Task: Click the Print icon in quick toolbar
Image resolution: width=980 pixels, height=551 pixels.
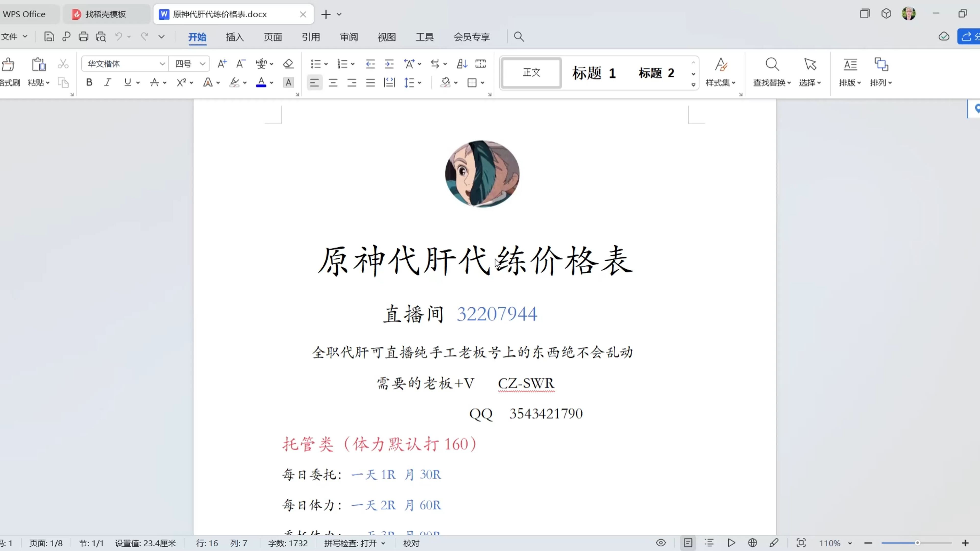Action: (x=83, y=37)
